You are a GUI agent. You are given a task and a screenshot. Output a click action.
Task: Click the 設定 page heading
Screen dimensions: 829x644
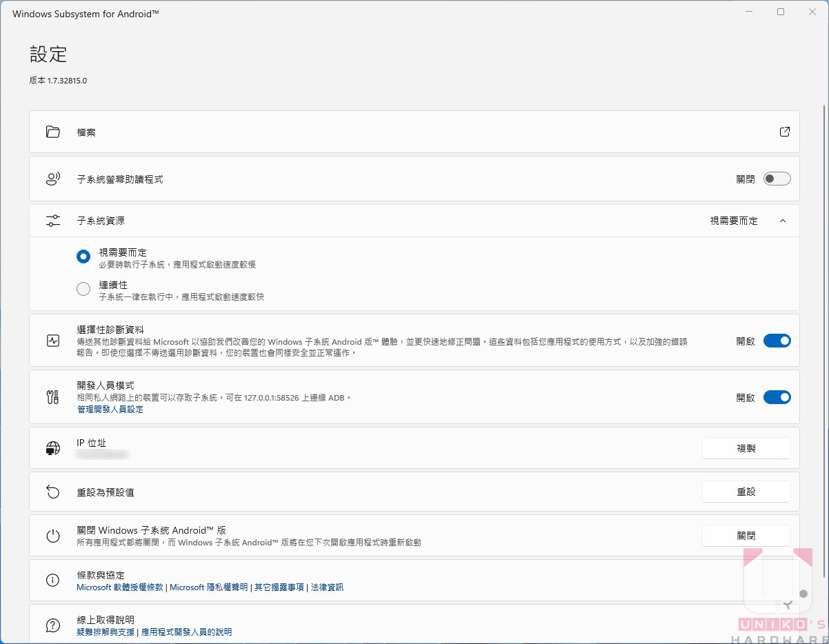tap(48, 54)
